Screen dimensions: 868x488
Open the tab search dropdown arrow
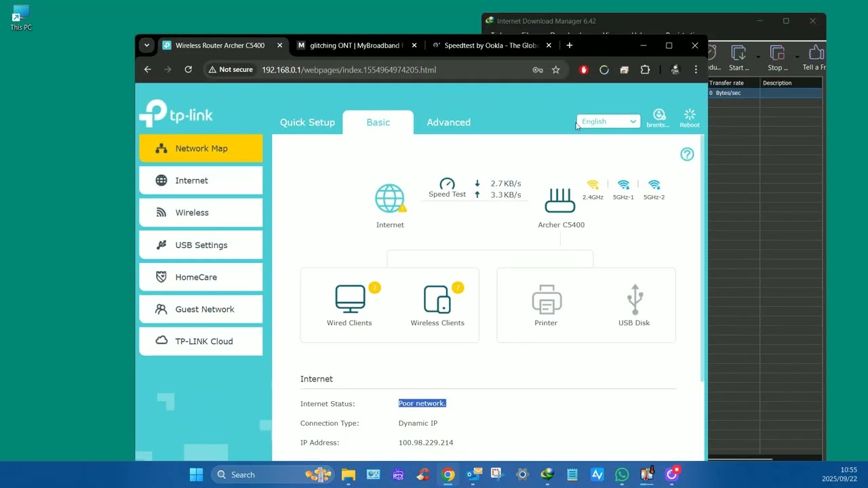tap(146, 45)
